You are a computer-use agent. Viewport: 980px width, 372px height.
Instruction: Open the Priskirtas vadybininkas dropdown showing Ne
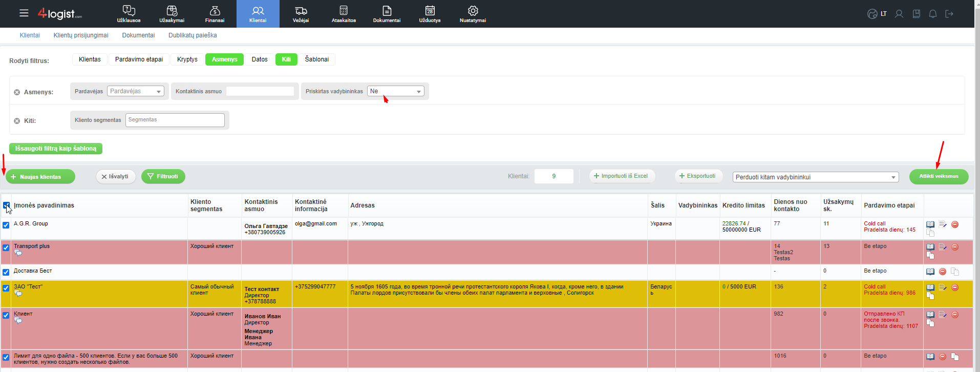[395, 91]
